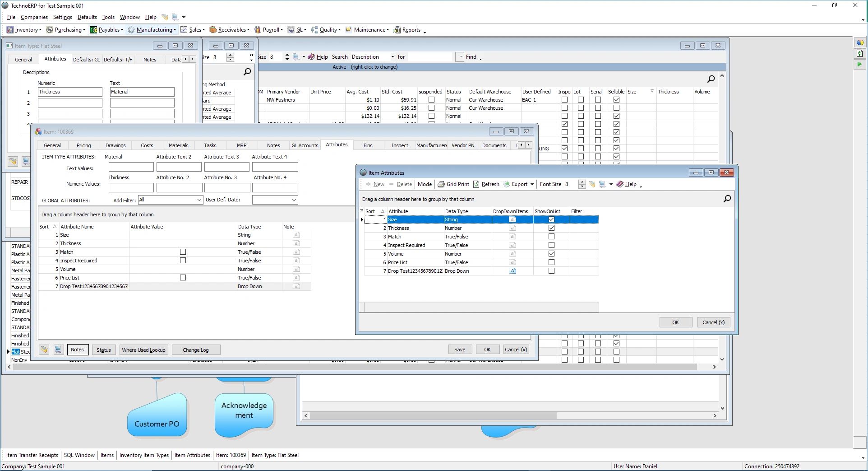Image resolution: width=868 pixels, height=471 pixels.
Task: Click the green play icon on right sidebar
Action: click(859, 64)
